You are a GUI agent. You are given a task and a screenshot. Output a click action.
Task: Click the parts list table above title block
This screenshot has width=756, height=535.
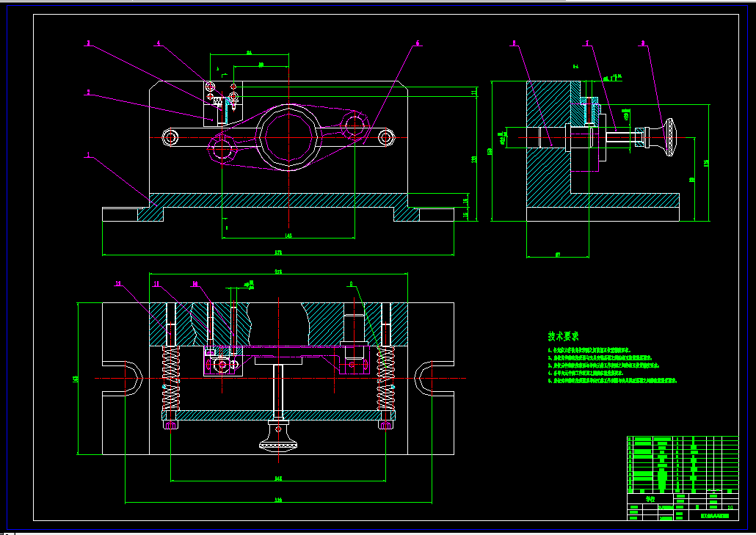(x=683, y=465)
